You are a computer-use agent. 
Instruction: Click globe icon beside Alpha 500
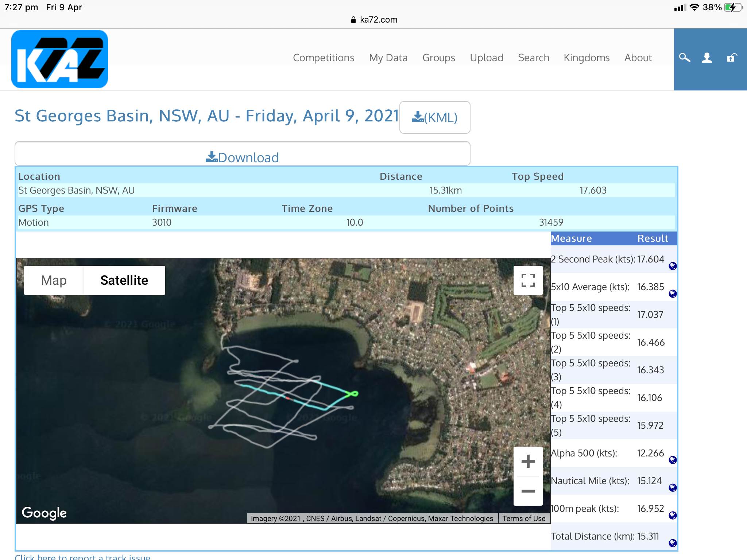point(673,460)
